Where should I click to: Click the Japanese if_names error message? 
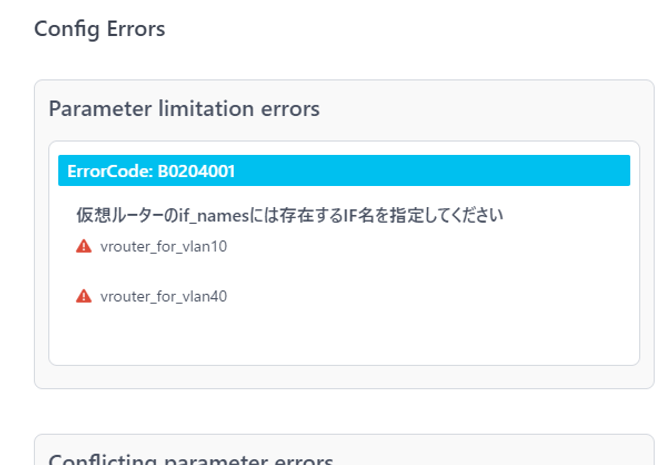tap(290, 215)
